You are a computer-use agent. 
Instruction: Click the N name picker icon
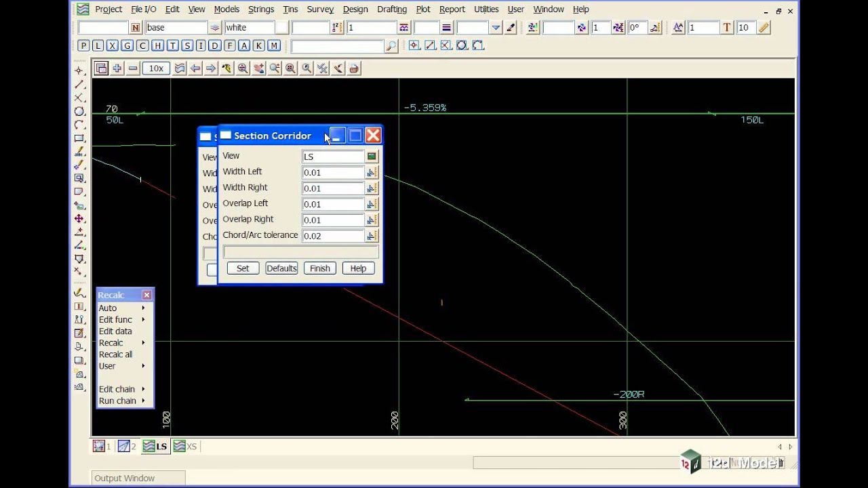136,28
